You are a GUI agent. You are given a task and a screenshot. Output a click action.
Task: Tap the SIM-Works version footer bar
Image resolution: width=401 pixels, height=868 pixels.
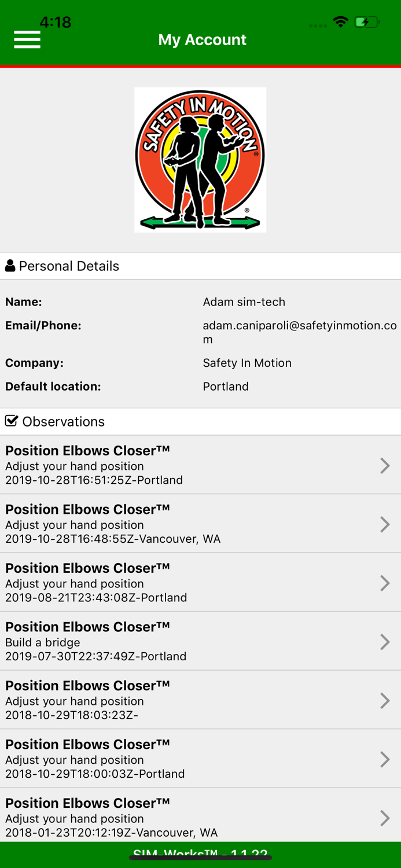(x=200, y=855)
